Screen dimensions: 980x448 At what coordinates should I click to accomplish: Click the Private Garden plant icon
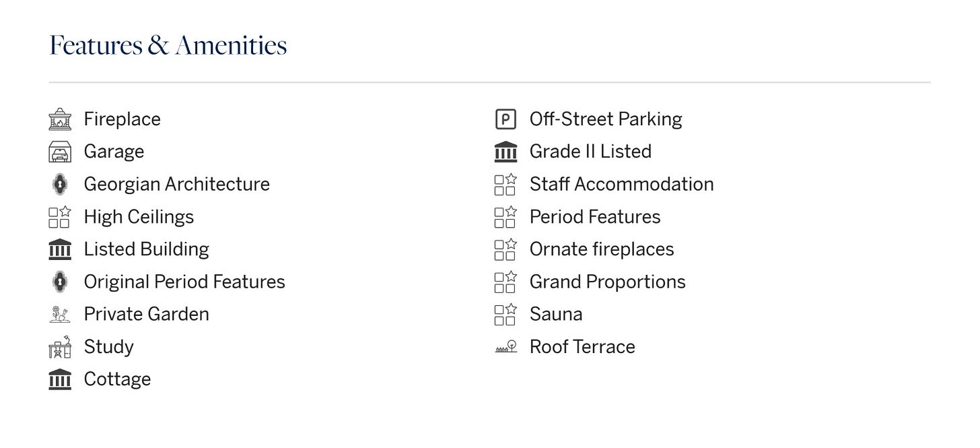[x=60, y=314]
